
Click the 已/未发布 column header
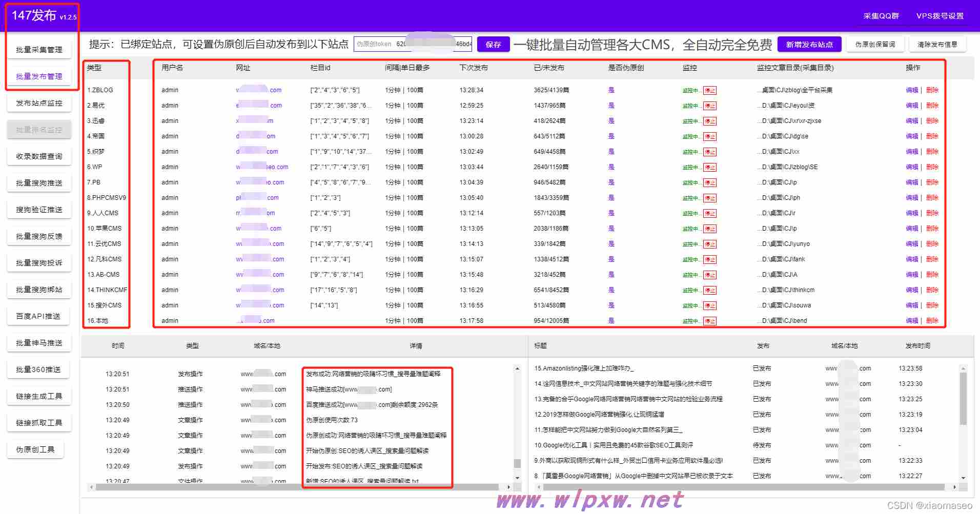point(549,68)
